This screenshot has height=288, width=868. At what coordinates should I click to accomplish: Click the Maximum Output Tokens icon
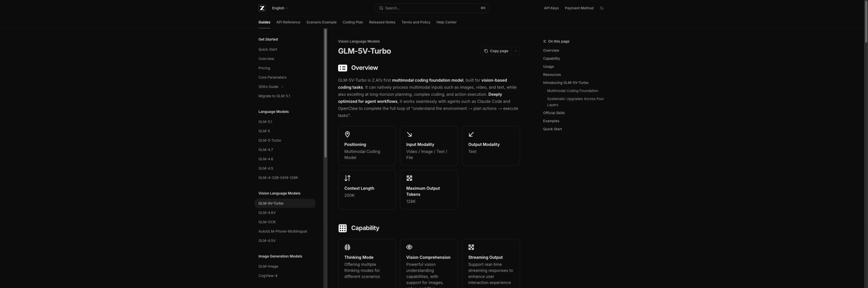click(x=409, y=178)
